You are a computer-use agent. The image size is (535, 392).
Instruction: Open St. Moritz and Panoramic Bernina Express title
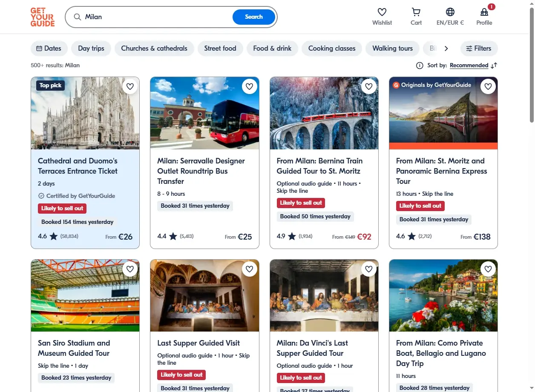point(441,171)
